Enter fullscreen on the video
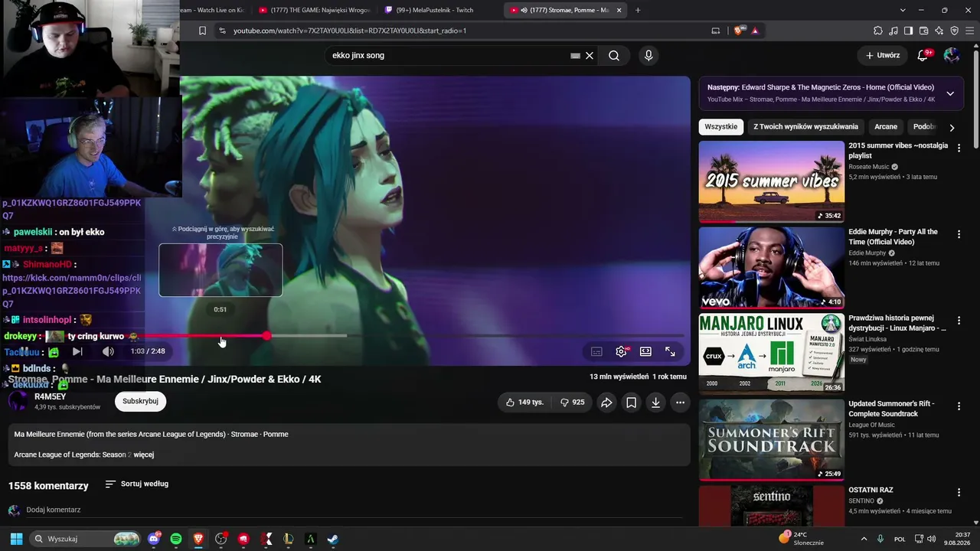980x551 pixels. (670, 351)
